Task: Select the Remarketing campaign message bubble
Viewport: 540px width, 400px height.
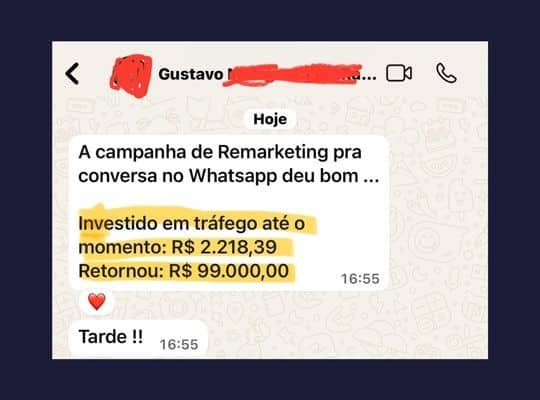Action: coord(229,212)
